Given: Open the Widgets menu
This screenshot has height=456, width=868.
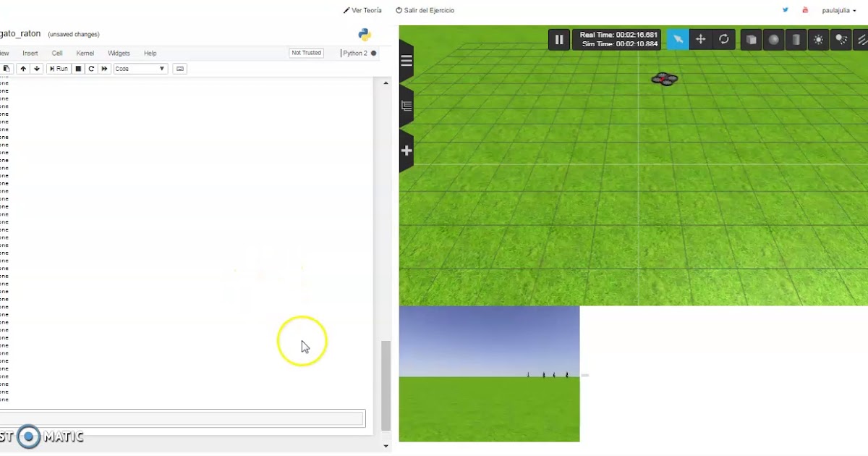Looking at the screenshot, I should tap(119, 54).
